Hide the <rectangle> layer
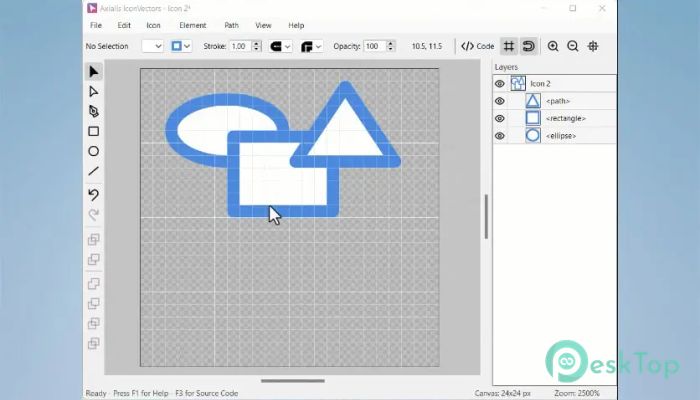This screenshot has width=700, height=400. 500,118
